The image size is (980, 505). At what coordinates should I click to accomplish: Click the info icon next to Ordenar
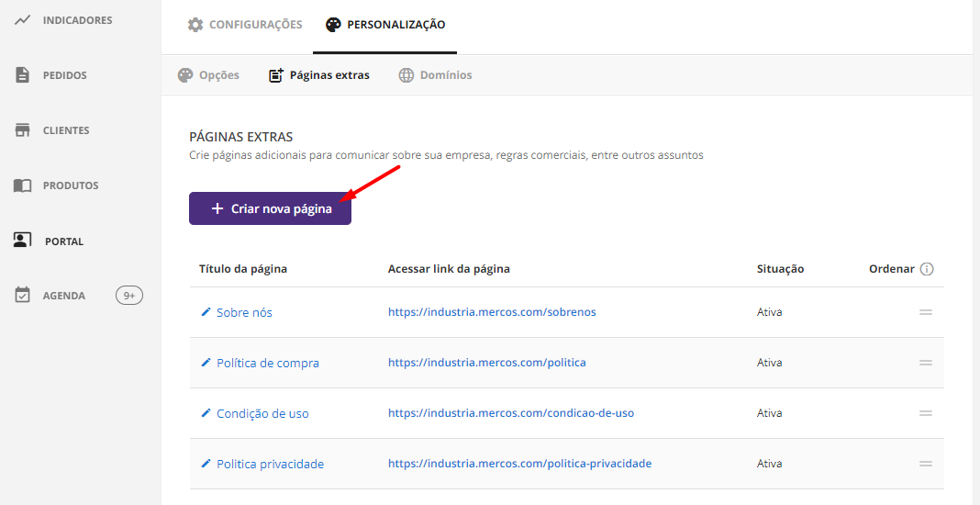927,269
